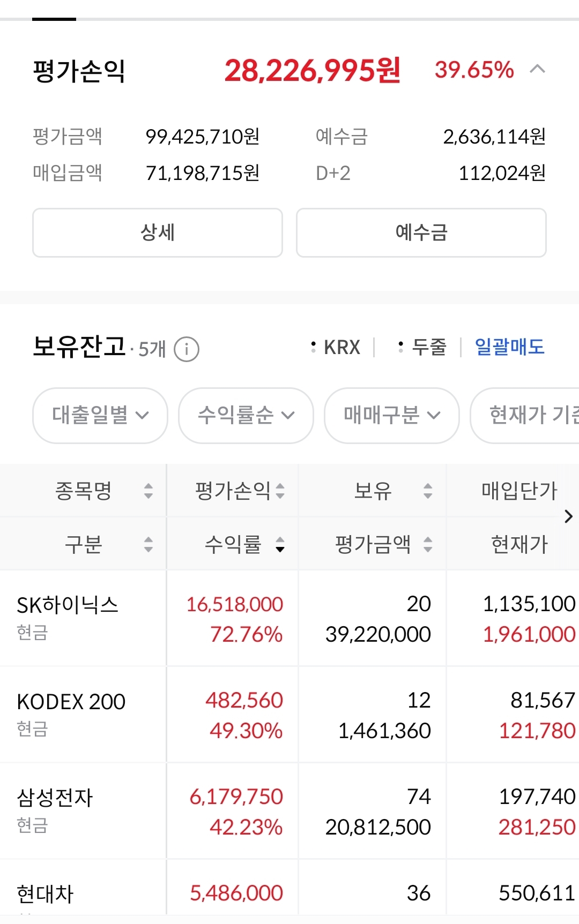The width and height of the screenshot is (579, 924).
Task: Tap the 예수금 button
Action: (x=421, y=232)
